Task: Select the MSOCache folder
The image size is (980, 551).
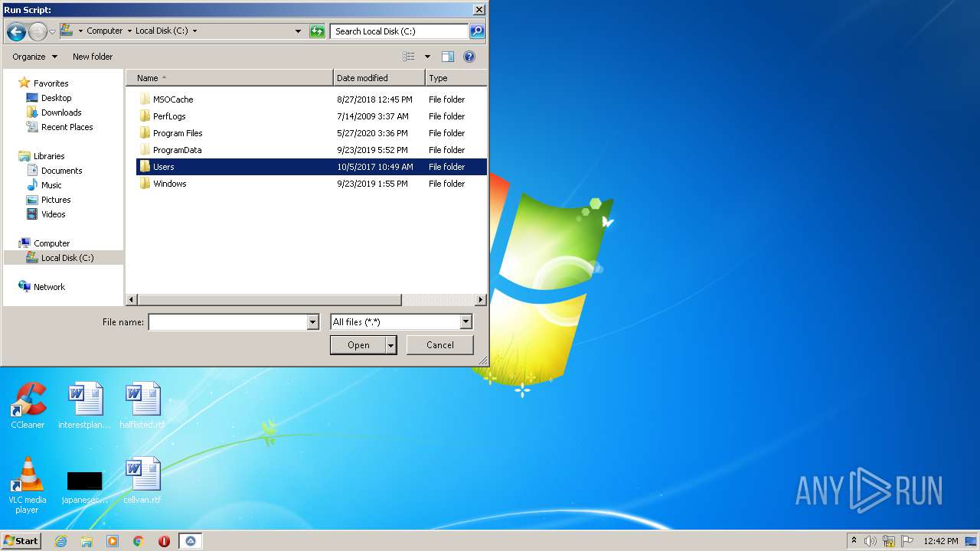Action: [x=173, y=99]
